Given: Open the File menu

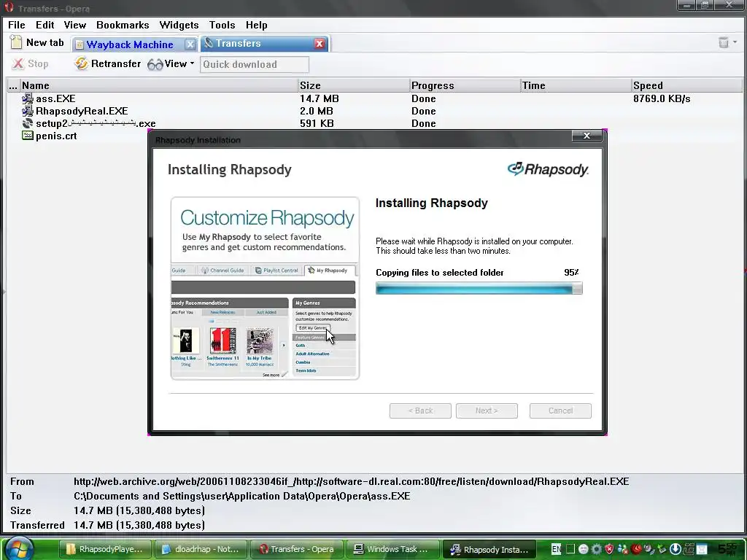Looking at the screenshot, I should point(17,25).
